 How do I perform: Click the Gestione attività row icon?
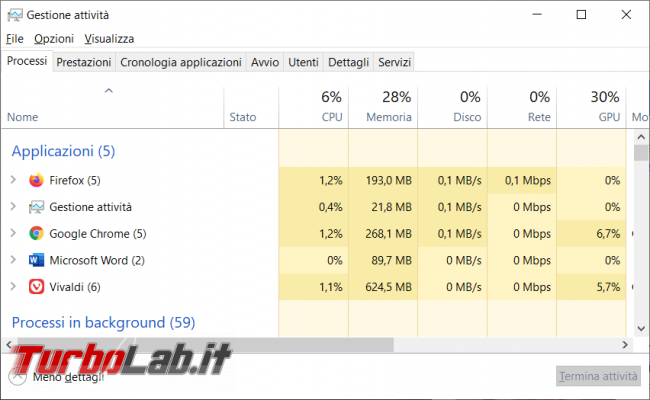(36, 207)
